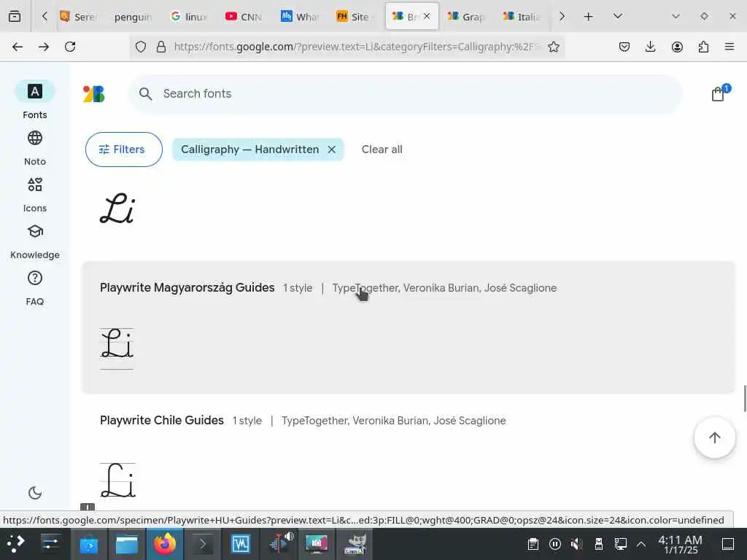747x560 pixels.
Task: Open the terminal in taskbar
Action: pyautogui.click(x=203, y=544)
